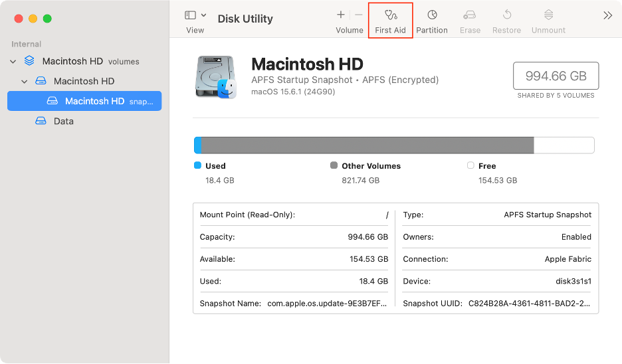
Task: Click the Data volume drive icon
Action: click(x=41, y=120)
